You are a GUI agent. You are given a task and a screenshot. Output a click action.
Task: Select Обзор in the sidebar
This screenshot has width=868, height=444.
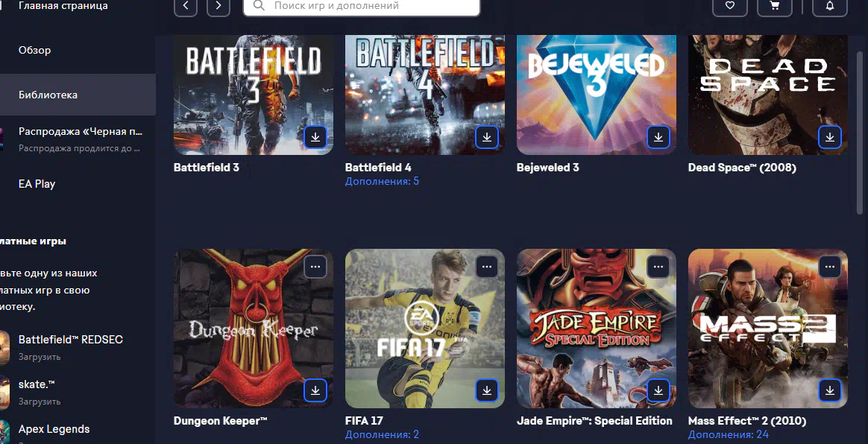(x=34, y=50)
